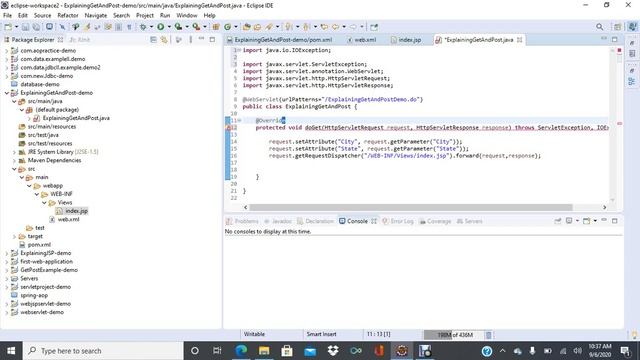Toggle Link with Editor in Package Explorer
This screenshot has width=640, height=360.
(x=164, y=40)
